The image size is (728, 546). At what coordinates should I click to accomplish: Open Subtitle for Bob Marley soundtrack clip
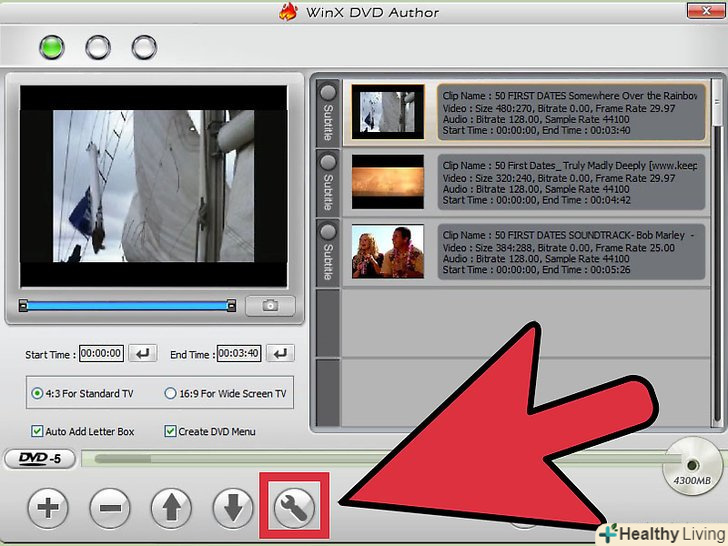(x=328, y=253)
